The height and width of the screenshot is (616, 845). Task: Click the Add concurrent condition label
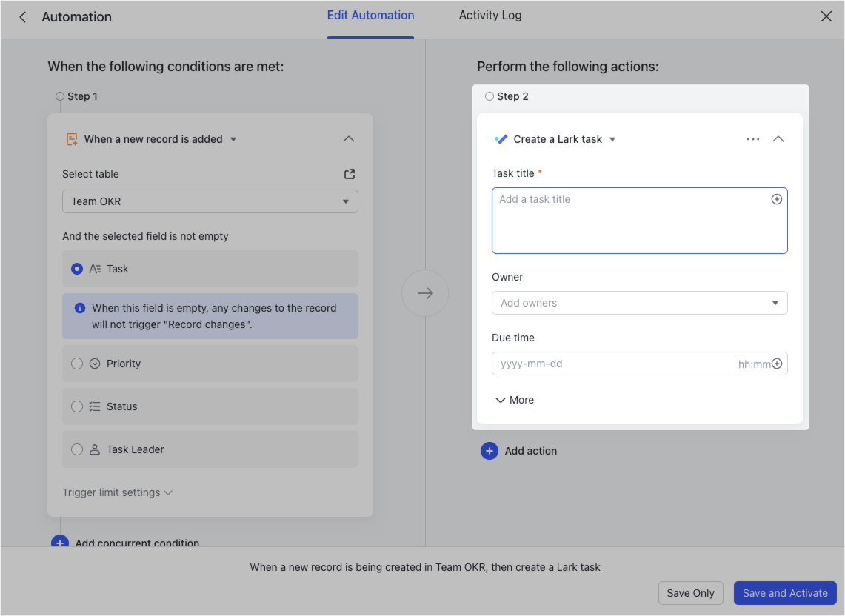tap(137, 542)
